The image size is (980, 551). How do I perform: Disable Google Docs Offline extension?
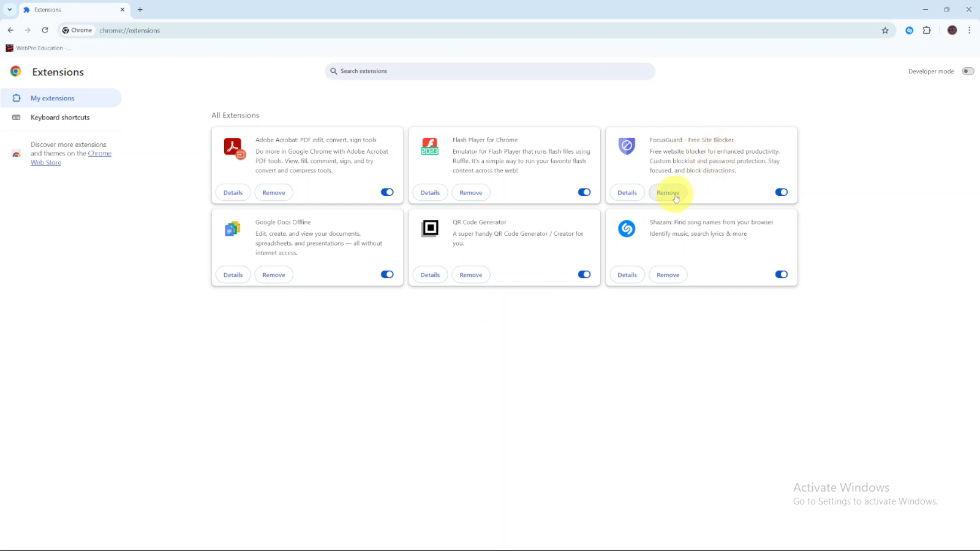click(x=387, y=274)
